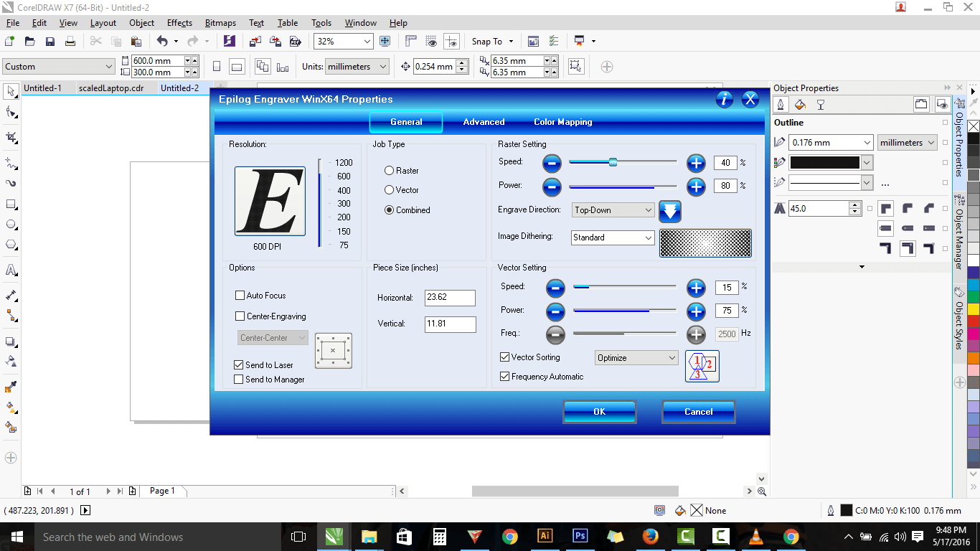Click the vector sorting order icon

coord(702,366)
